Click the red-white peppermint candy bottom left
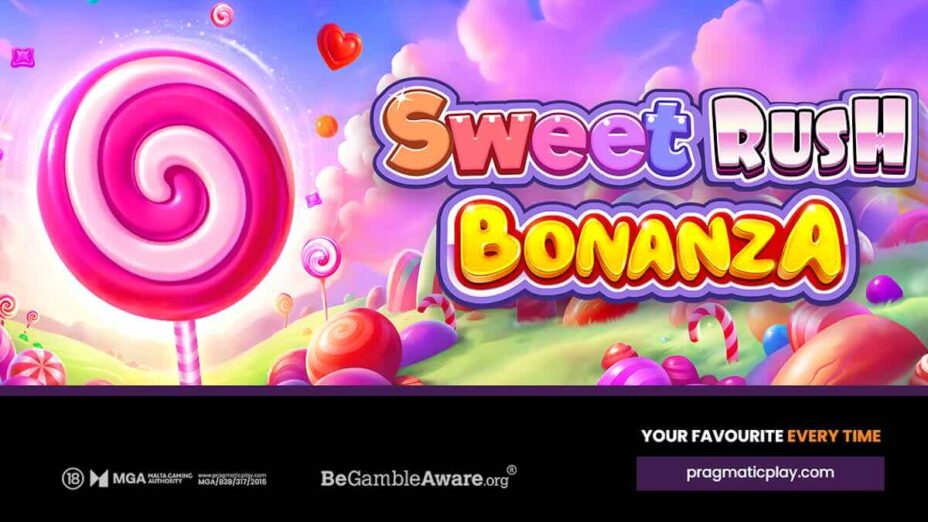The width and height of the screenshot is (928, 522). [36, 367]
